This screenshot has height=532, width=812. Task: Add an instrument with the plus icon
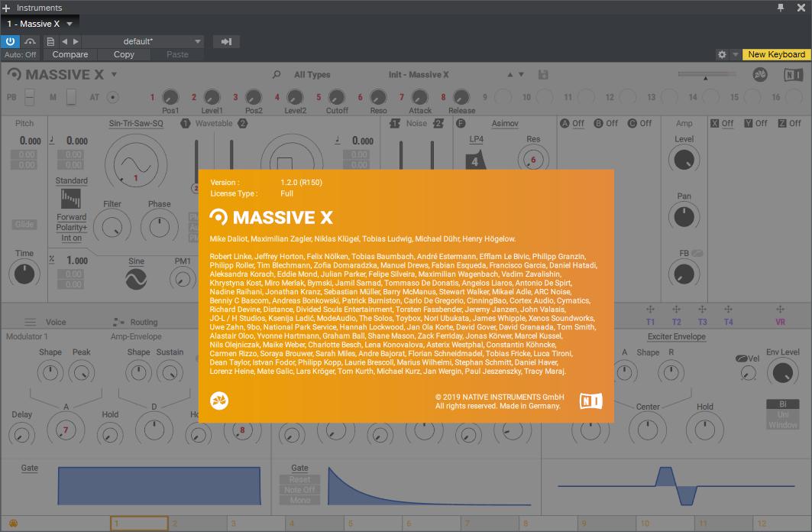tap(7, 8)
